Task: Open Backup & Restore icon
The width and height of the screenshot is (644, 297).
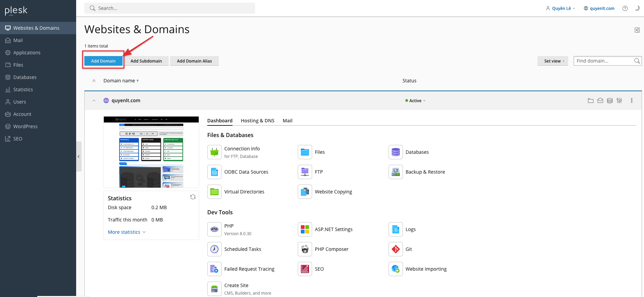Action: pos(395,172)
